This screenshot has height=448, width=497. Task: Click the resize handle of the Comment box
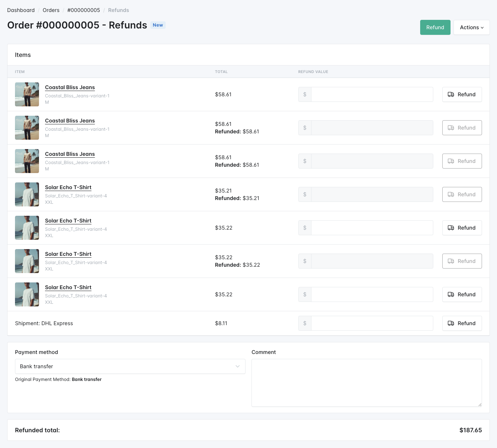(x=479, y=404)
